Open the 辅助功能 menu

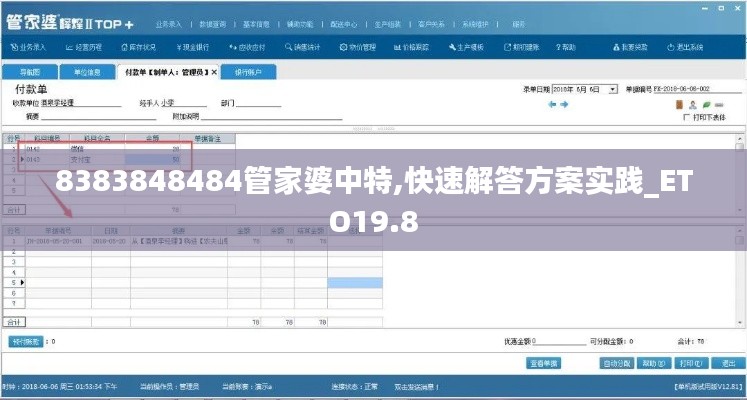(300, 24)
